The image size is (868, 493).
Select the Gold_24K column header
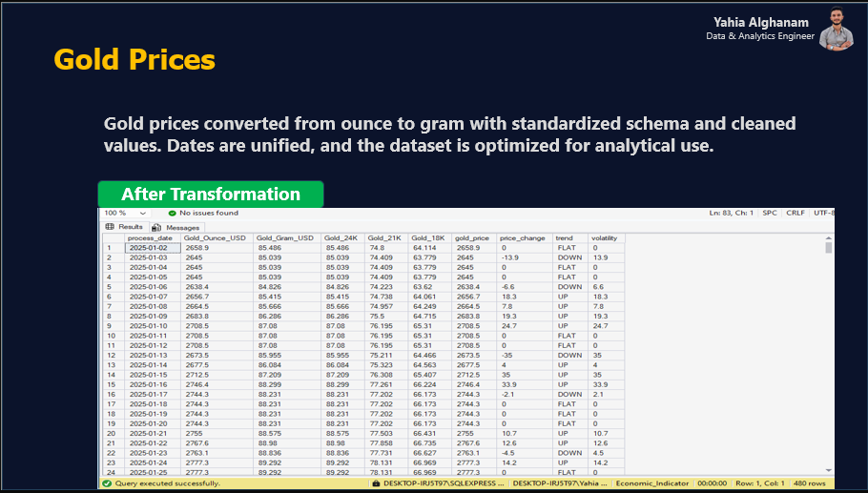(342, 238)
